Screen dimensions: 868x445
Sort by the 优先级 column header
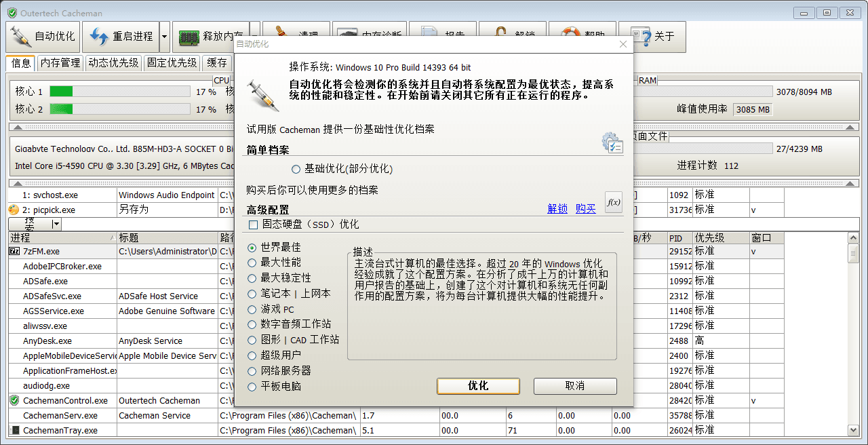[720, 238]
